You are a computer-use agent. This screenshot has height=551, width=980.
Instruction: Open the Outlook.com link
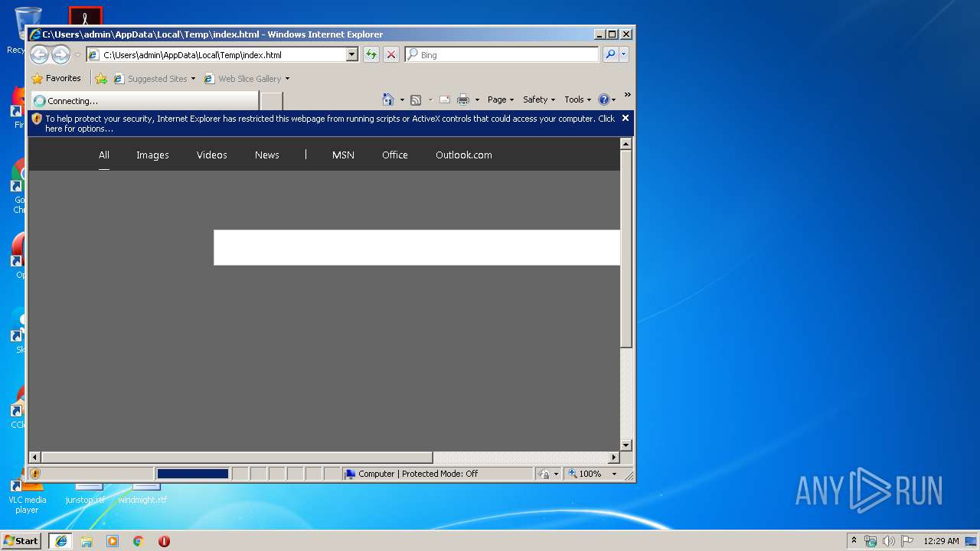464,155
